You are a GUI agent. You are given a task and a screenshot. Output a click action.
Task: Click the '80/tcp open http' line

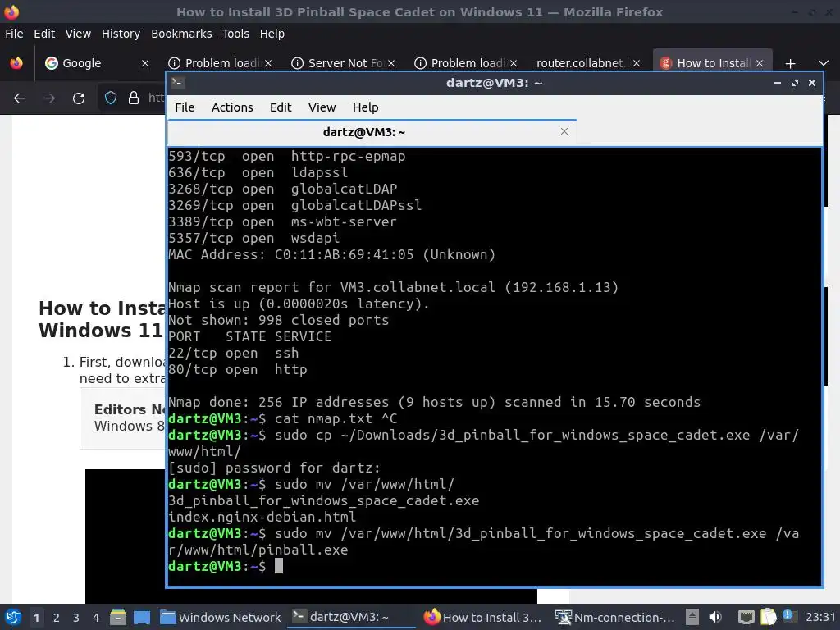[237, 370]
